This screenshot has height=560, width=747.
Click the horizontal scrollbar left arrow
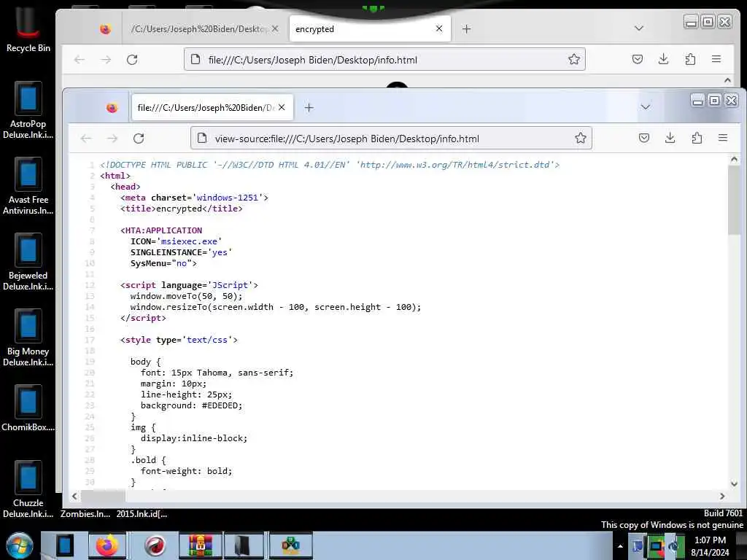[75, 496]
